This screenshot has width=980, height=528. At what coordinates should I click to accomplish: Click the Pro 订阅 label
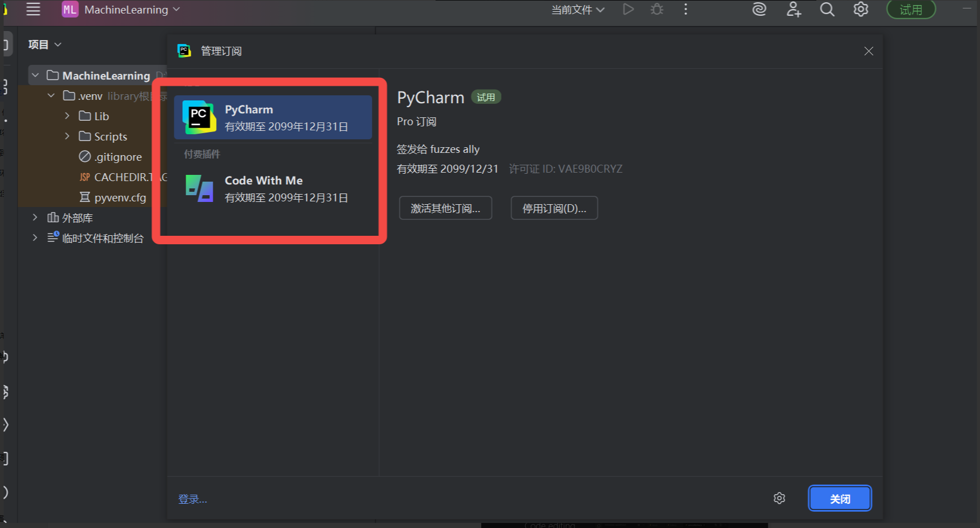point(416,121)
